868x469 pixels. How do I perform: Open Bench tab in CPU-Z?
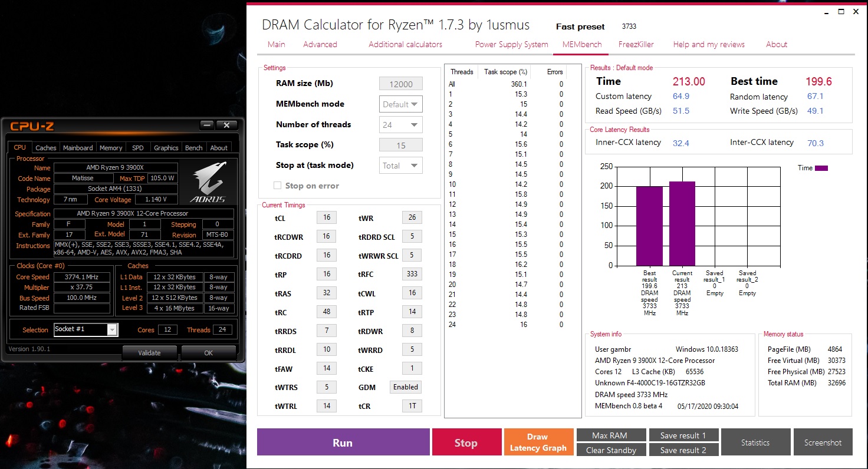tap(193, 148)
